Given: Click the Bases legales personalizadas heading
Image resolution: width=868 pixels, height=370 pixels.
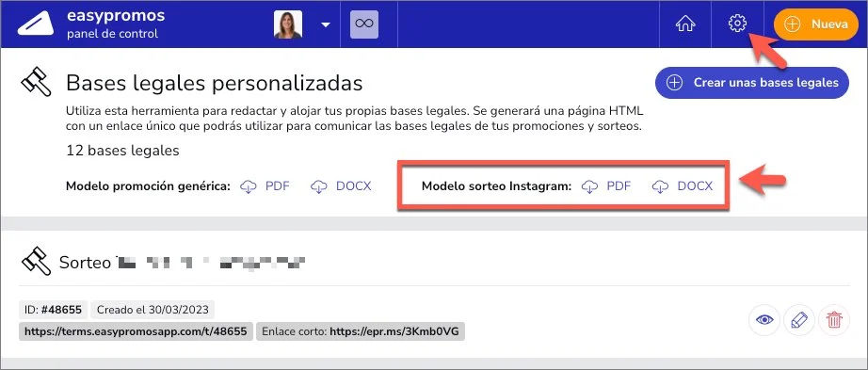Looking at the screenshot, I should [x=215, y=84].
